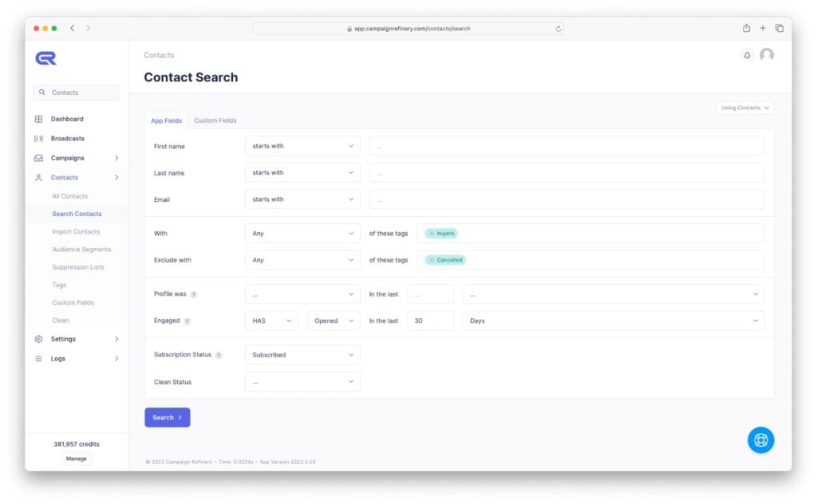Open Import Contacts in sidebar

76,232
